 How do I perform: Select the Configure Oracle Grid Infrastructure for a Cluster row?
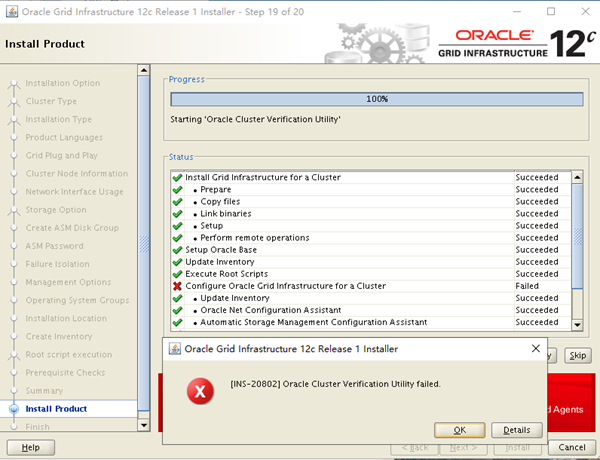pos(370,286)
